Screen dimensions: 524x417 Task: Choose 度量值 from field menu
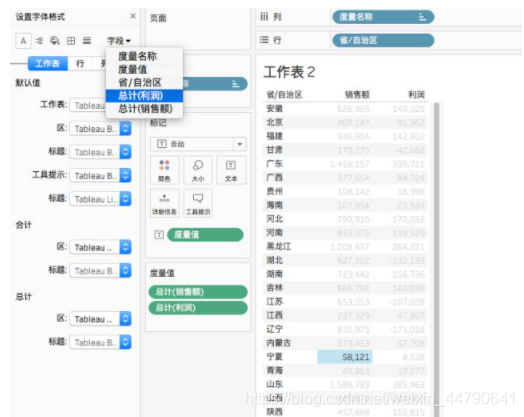click(x=144, y=70)
